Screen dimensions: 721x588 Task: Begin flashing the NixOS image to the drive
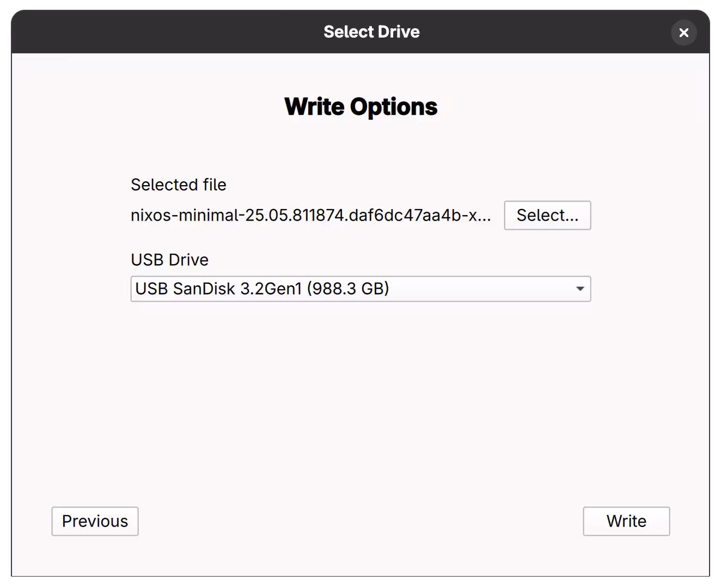point(626,521)
